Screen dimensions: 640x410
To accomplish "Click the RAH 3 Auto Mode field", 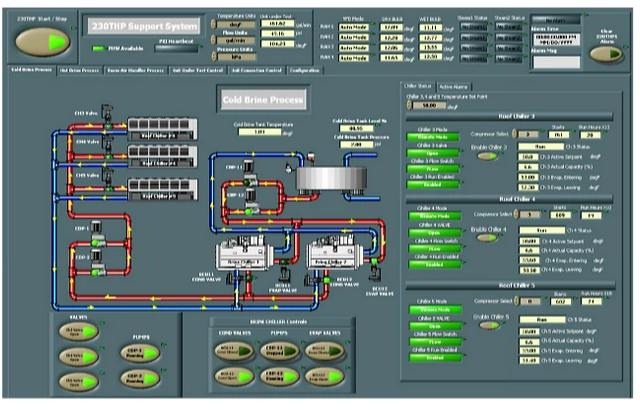I will pos(353,48).
